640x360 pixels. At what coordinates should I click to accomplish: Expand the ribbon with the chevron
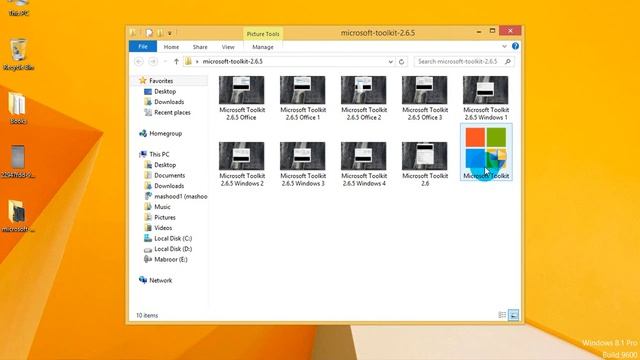pyautogui.click(x=504, y=47)
